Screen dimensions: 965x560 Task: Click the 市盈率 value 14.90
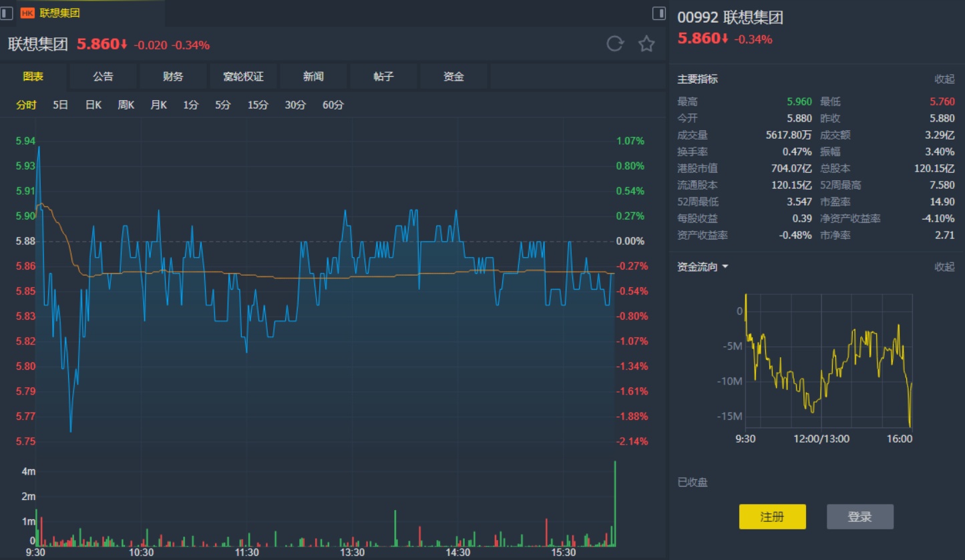click(x=942, y=202)
